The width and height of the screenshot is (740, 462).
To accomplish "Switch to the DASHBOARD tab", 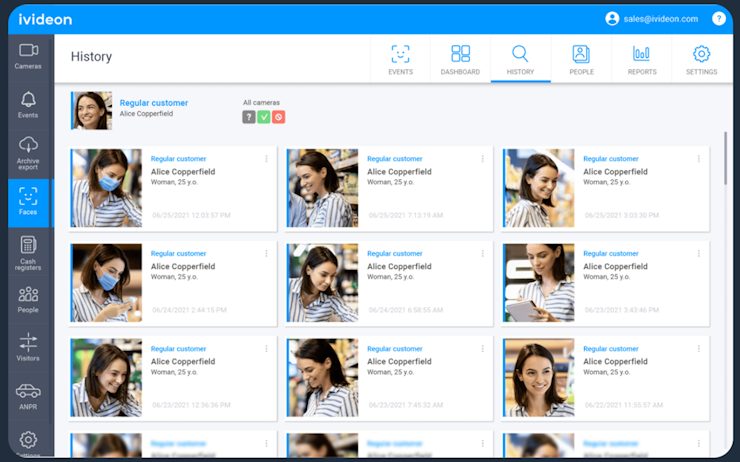I will (x=460, y=59).
